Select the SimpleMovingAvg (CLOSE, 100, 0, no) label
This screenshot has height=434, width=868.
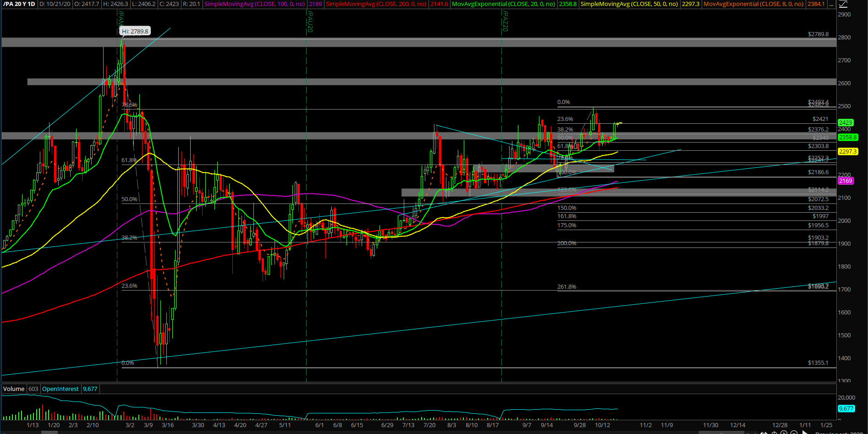pos(254,4)
